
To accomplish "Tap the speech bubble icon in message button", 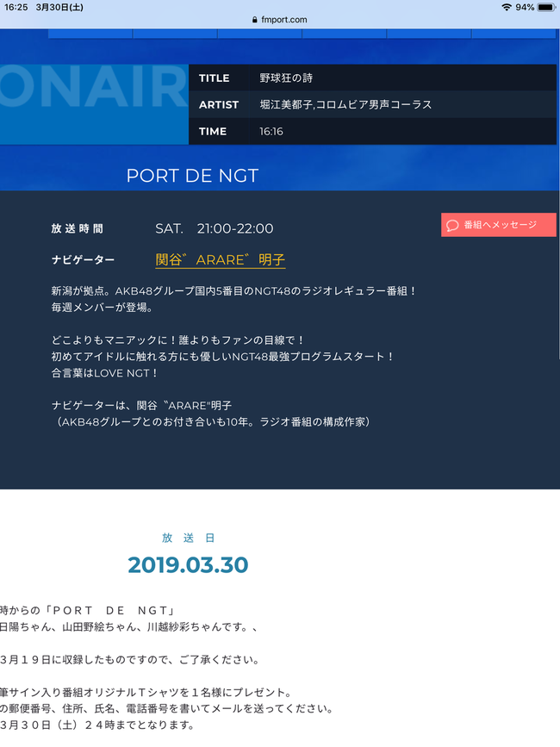I will tap(452, 226).
